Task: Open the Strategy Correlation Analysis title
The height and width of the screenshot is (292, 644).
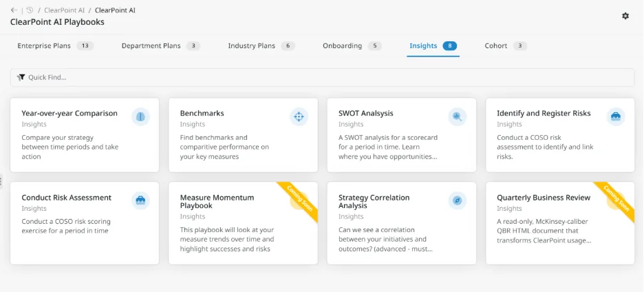Action: pyautogui.click(x=374, y=202)
